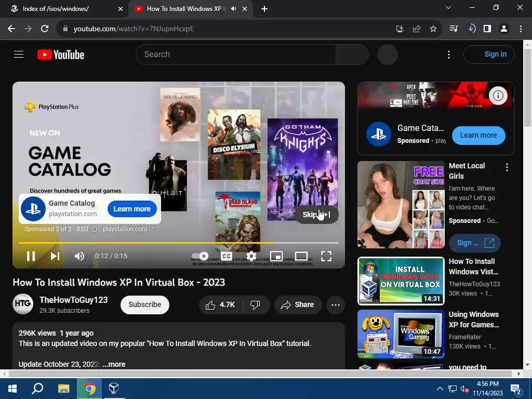Image resolution: width=532 pixels, height=399 pixels.
Task: Click the ad progress bar
Action: tap(179, 243)
